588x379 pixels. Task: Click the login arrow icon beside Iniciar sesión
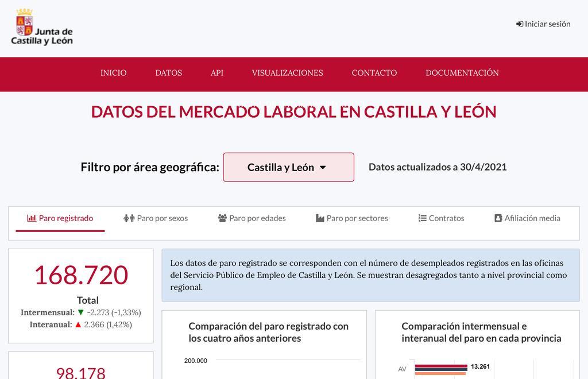tap(519, 24)
